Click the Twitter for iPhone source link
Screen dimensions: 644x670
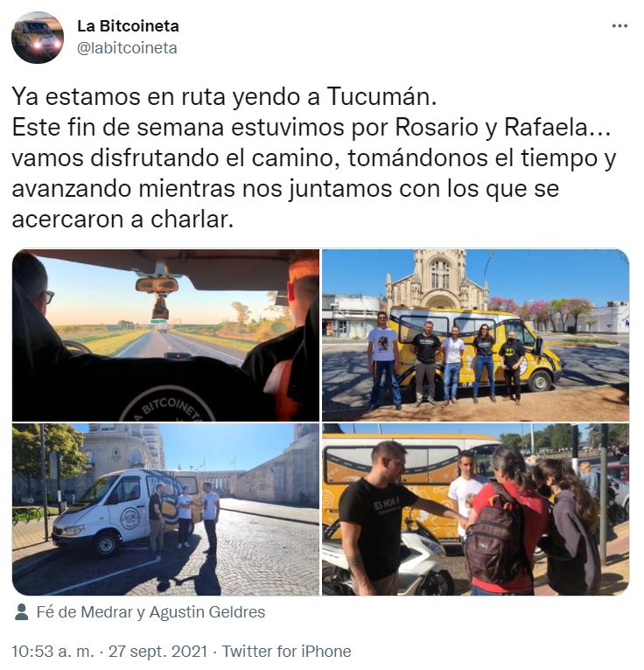click(x=286, y=652)
